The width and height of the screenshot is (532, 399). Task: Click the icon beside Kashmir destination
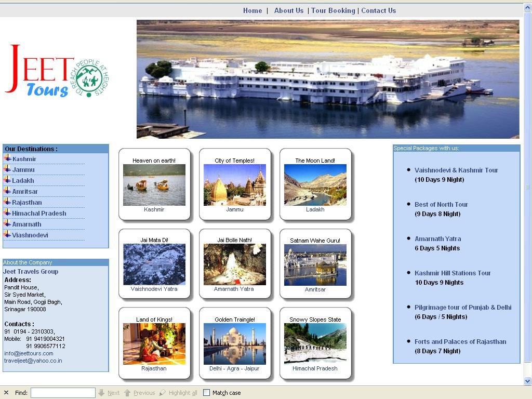pos(7,158)
